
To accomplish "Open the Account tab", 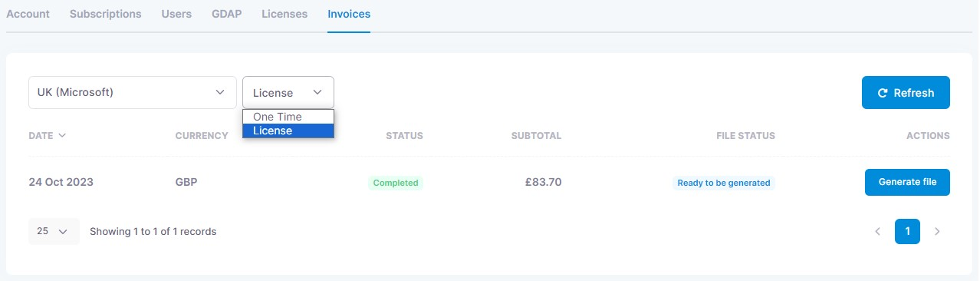I will (x=28, y=14).
